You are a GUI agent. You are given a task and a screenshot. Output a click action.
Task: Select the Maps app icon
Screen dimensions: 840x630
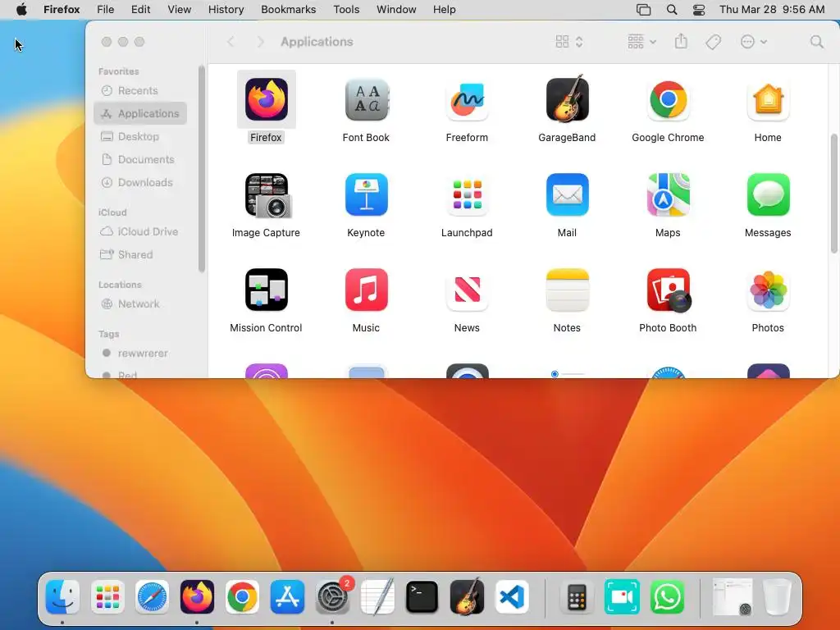click(x=668, y=194)
